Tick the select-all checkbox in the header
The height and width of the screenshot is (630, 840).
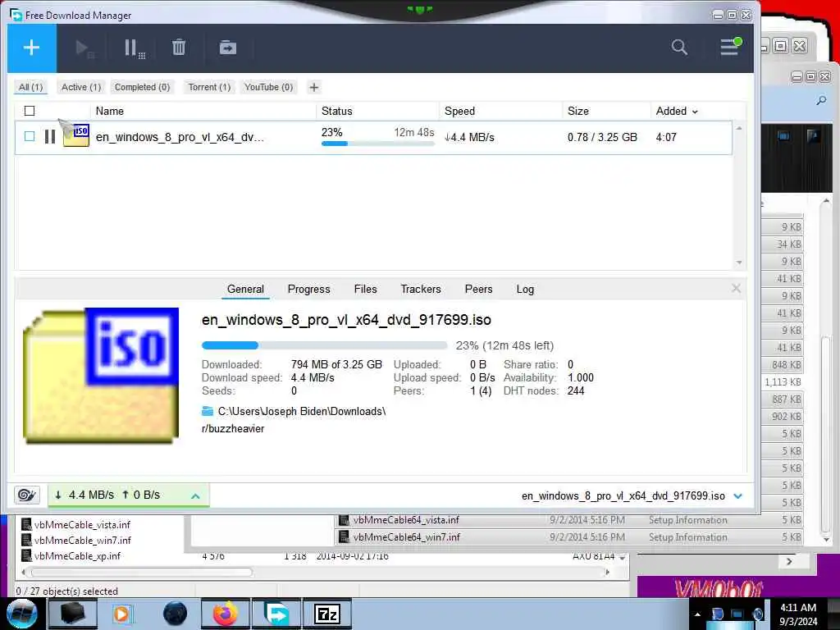pos(30,111)
